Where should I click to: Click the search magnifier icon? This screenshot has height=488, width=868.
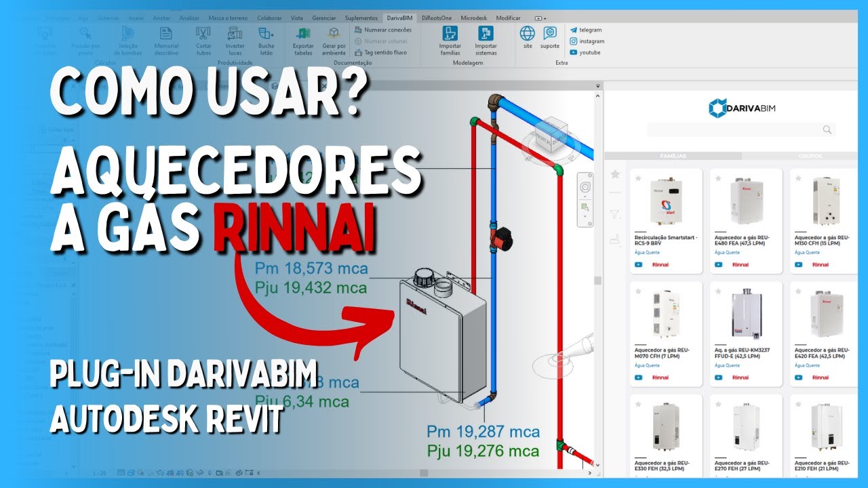827,130
